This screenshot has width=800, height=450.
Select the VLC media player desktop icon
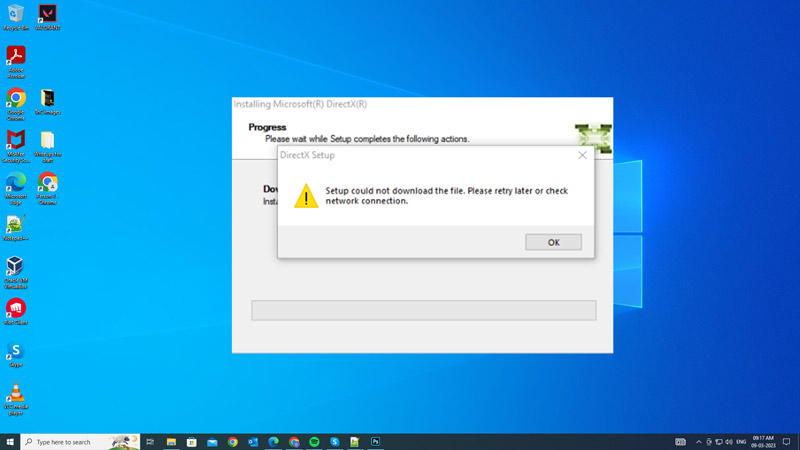point(16,399)
